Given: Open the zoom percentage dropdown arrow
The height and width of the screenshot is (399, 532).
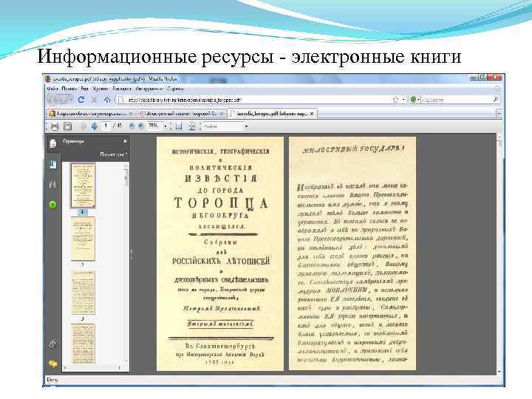Looking at the screenshot, I should [166, 126].
